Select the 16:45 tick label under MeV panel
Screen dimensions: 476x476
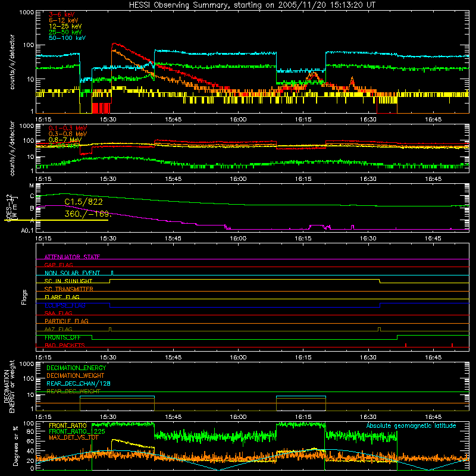point(433,179)
